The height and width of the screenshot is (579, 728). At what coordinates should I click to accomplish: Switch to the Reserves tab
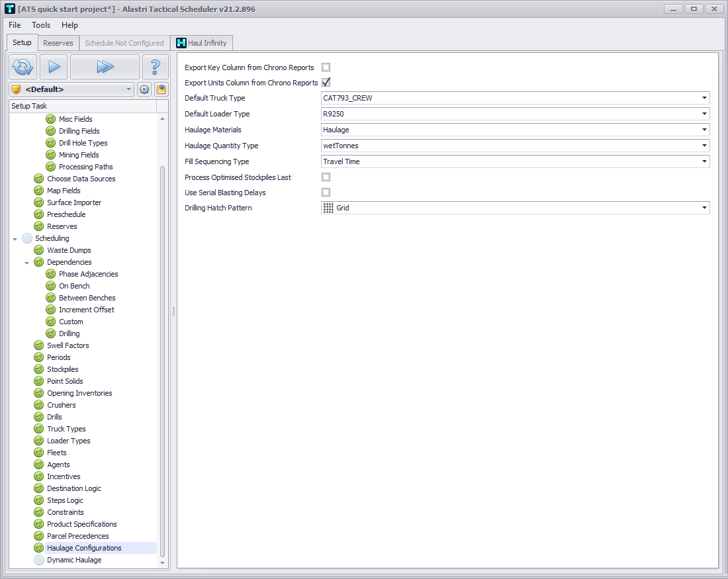click(x=58, y=43)
